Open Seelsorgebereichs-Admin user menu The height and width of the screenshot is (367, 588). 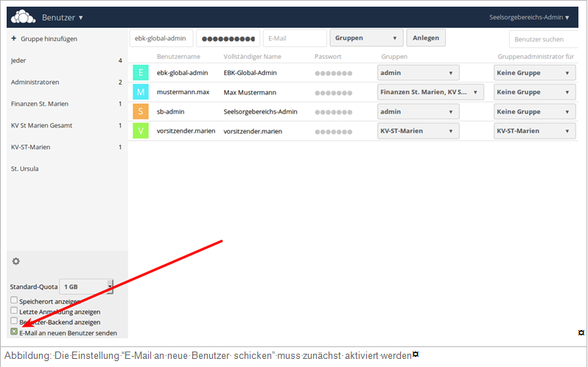(528, 17)
